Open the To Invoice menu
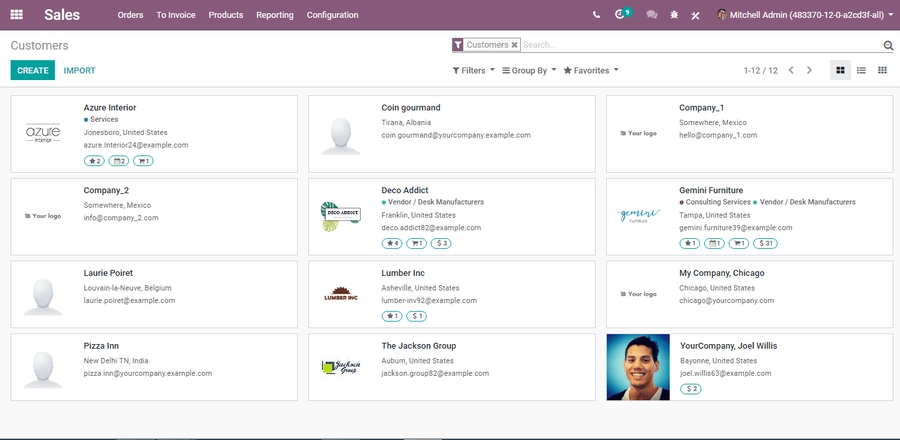This screenshot has width=900, height=440. click(176, 15)
